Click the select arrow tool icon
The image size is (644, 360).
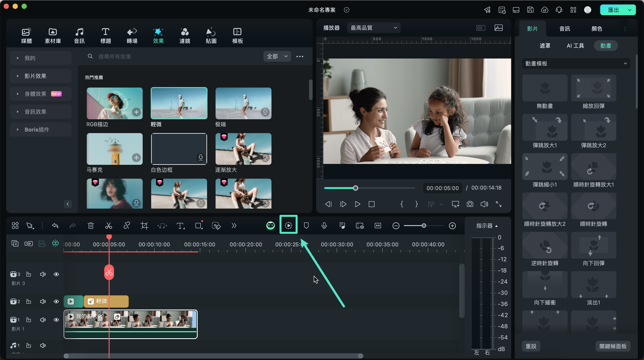(x=30, y=226)
